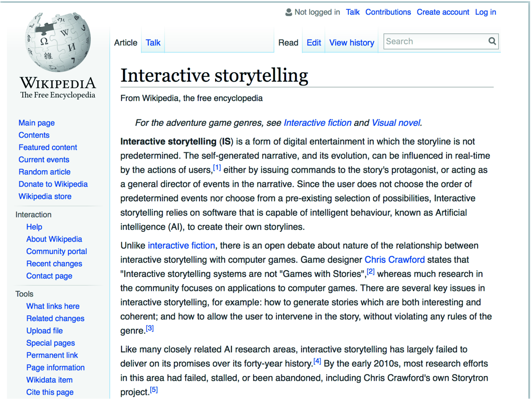Click the user silhouette icon

pyautogui.click(x=289, y=12)
